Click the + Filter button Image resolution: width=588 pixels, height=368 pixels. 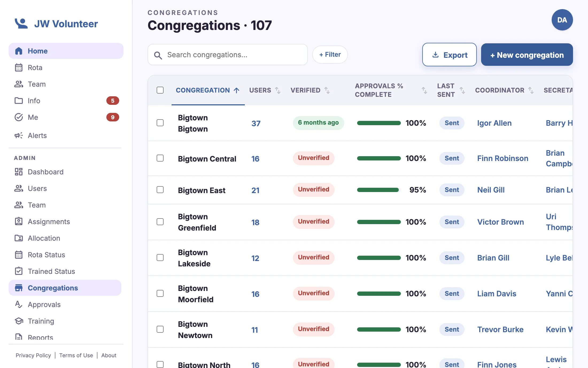(x=330, y=55)
